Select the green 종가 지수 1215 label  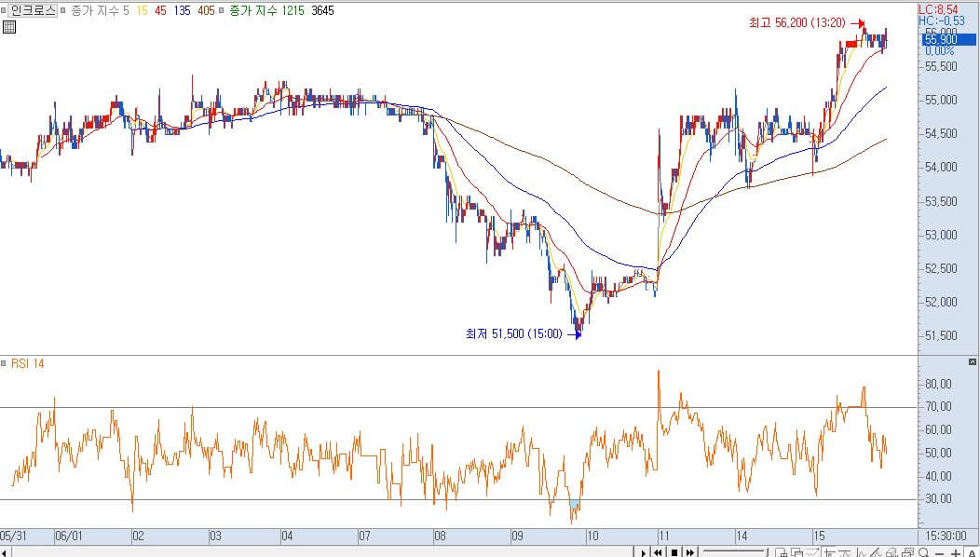266,10
